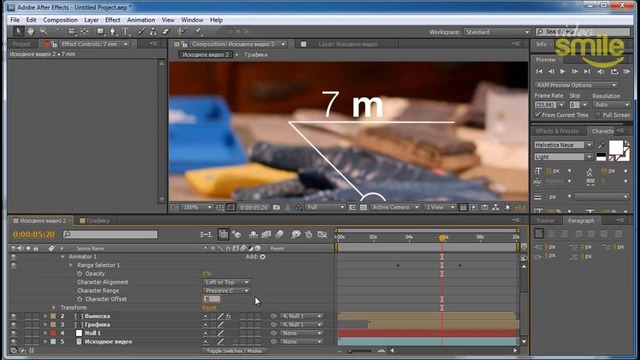Select the Eraser tool
Image resolution: width=640 pixels, height=360 pixels.
pos(165,31)
